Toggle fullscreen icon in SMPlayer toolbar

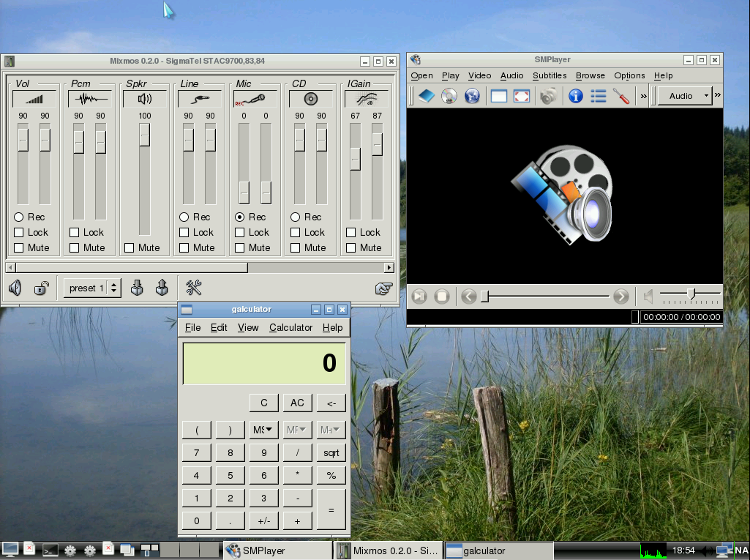(522, 96)
